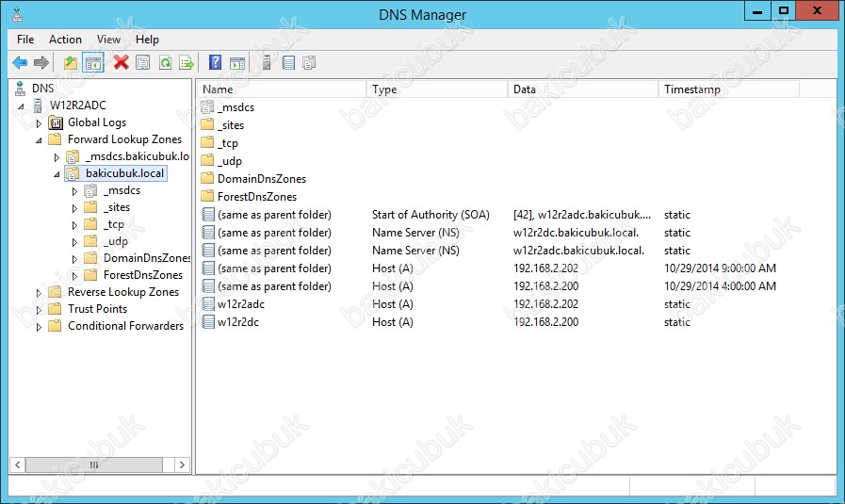Expand the _tcp tree folder
Screen dimensions: 845x504
(x=74, y=225)
